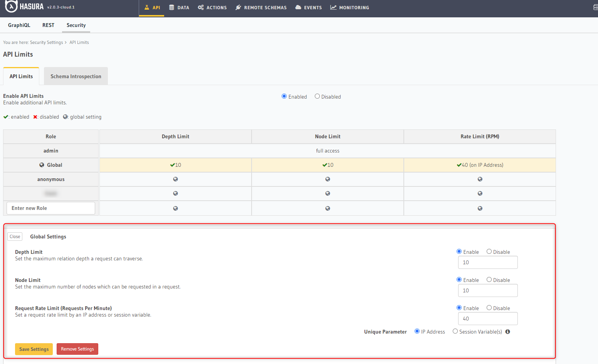598x364 pixels.
Task: Select the Disabled radio for Enable API Limits
Action: pos(317,96)
